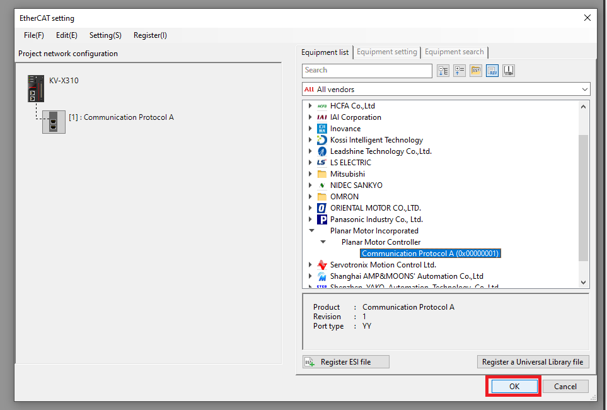Select the Planar Motor Controller text
Screen dimensions: 607x410
pyautogui.click(x=381, y=242)
